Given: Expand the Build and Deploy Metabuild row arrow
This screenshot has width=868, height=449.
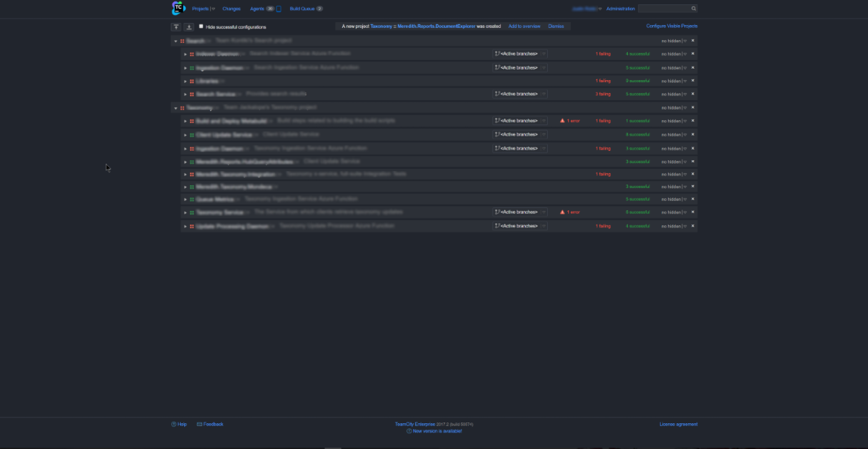Looking at the screenshot, I should coord(186,121).
